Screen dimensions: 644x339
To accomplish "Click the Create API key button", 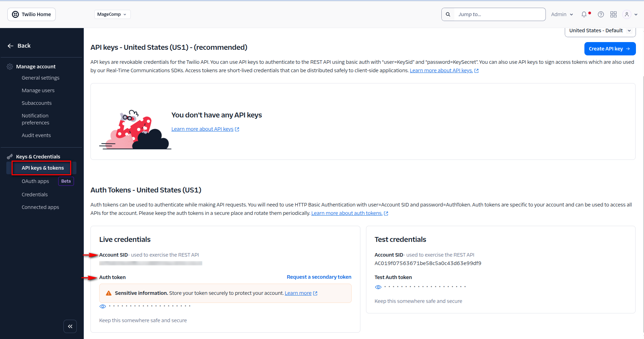I will tap(610, 49).
